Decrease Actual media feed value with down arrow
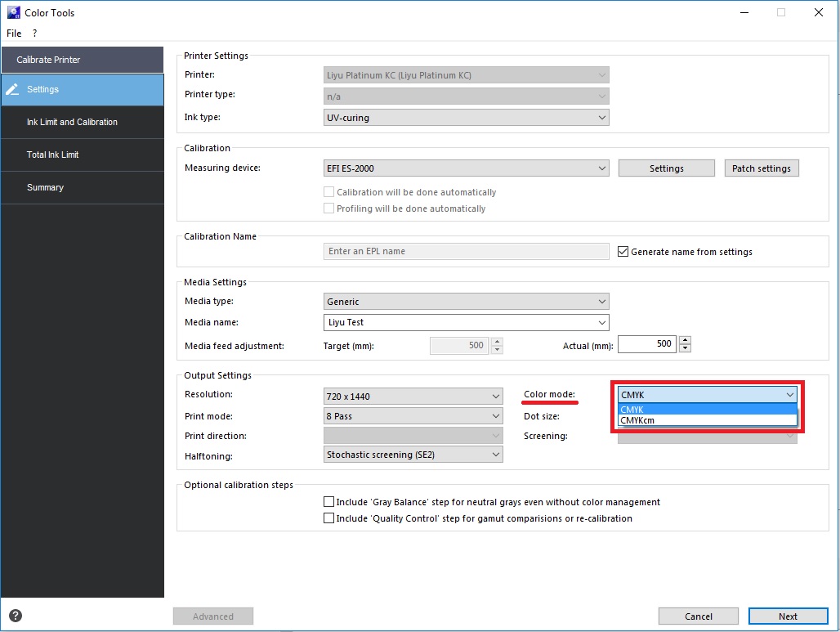This screenshot has height=632, width=840. point(685,348)
